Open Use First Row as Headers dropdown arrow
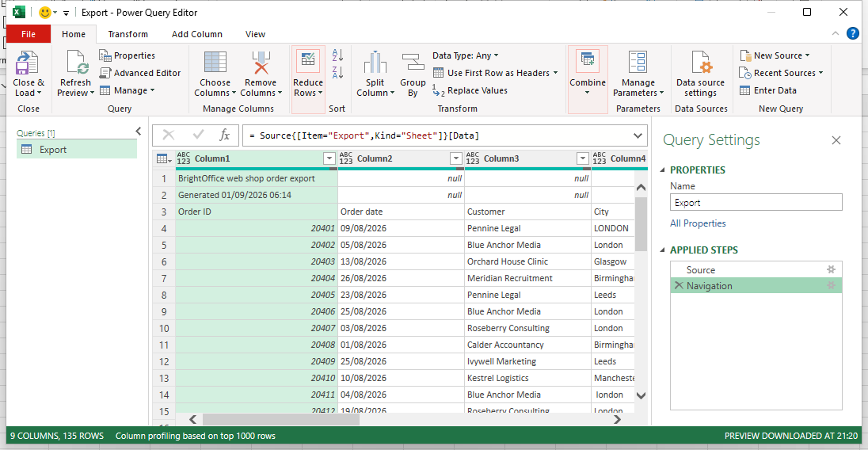 point(555,73)
